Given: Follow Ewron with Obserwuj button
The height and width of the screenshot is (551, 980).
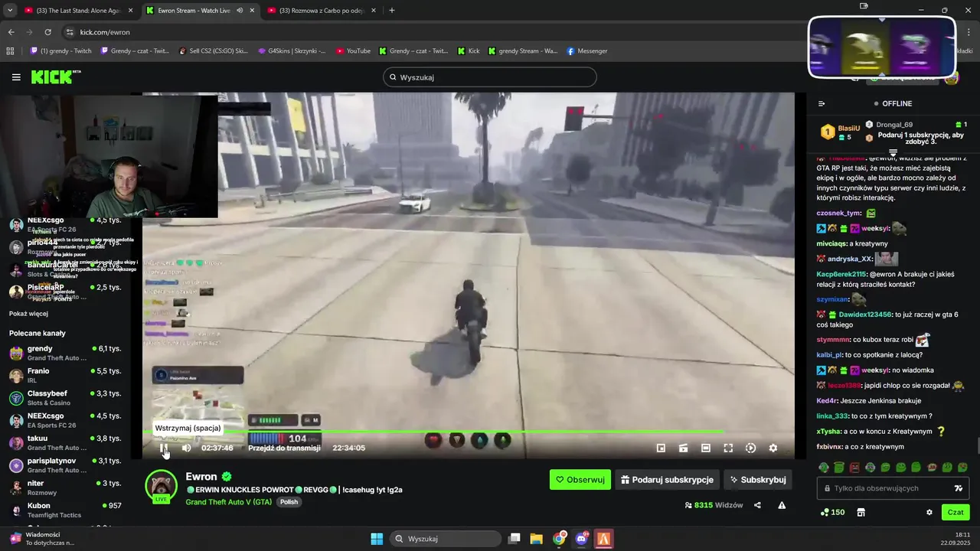Looking at the screenshot, I should click(580, 480).
